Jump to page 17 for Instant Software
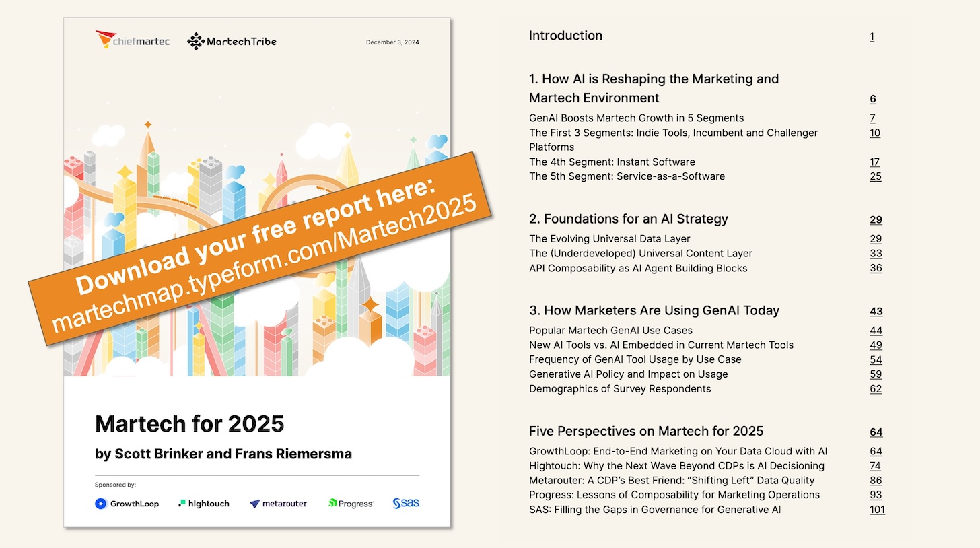The width and height of the screenshot is (980, 548). [874, 162]
